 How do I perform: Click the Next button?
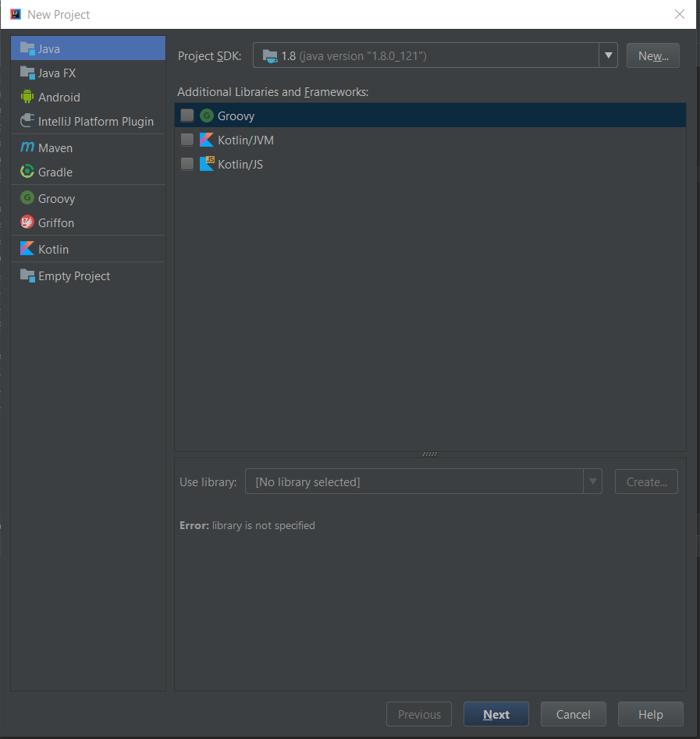point(496,714)
